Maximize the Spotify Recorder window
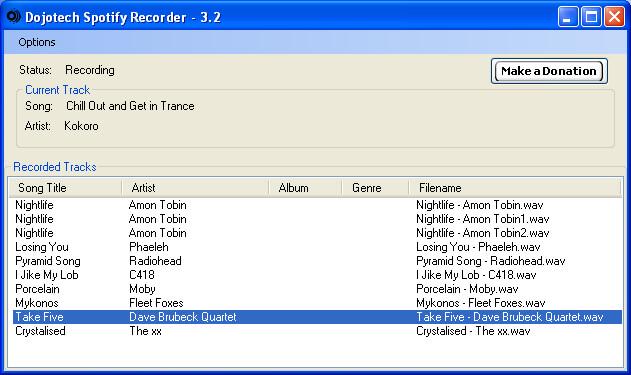 (x=591, y=17)
